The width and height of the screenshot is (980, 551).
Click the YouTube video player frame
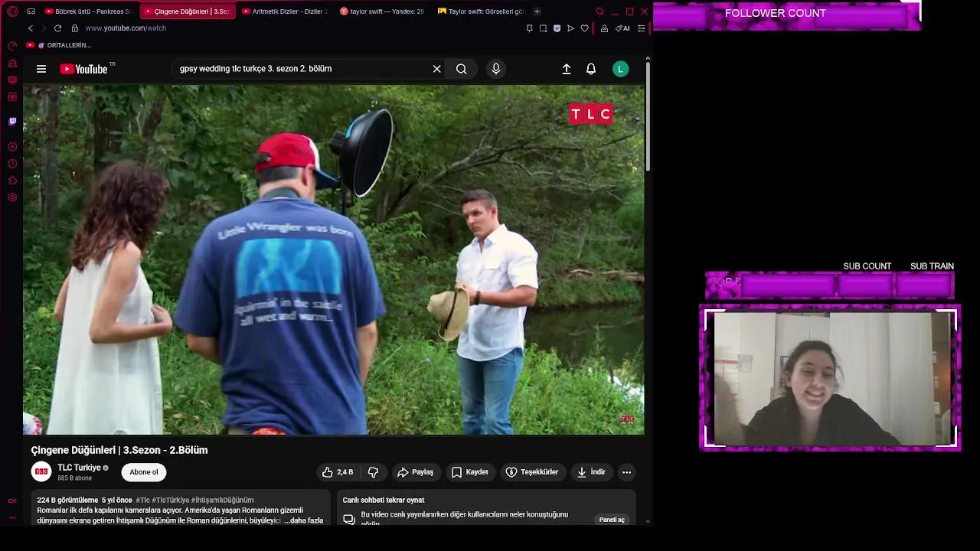click(x=334, y=259)
